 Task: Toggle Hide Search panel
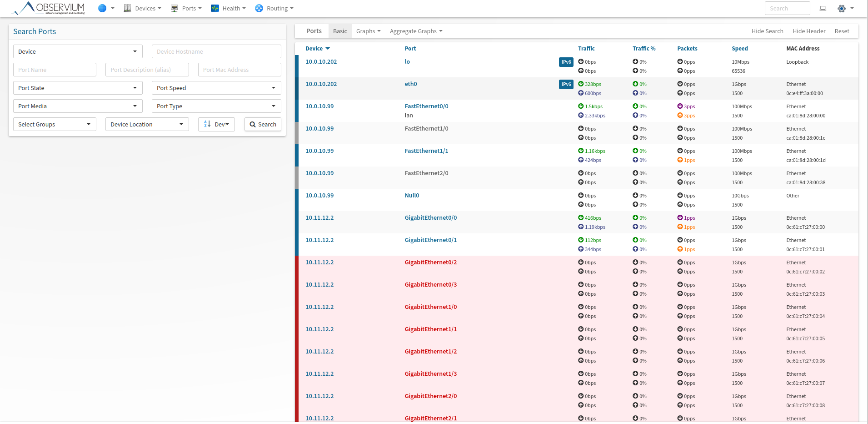click(x=767, y=31)
